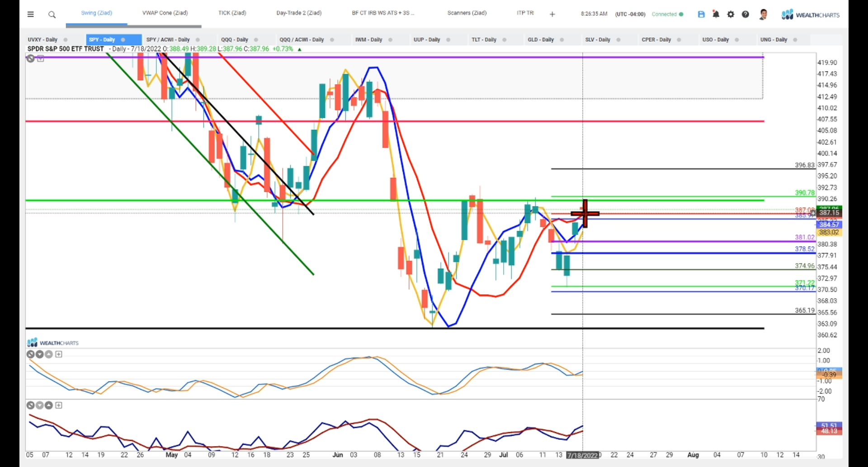Open TICK (Ziad) workspace tab

pos(232,13)
